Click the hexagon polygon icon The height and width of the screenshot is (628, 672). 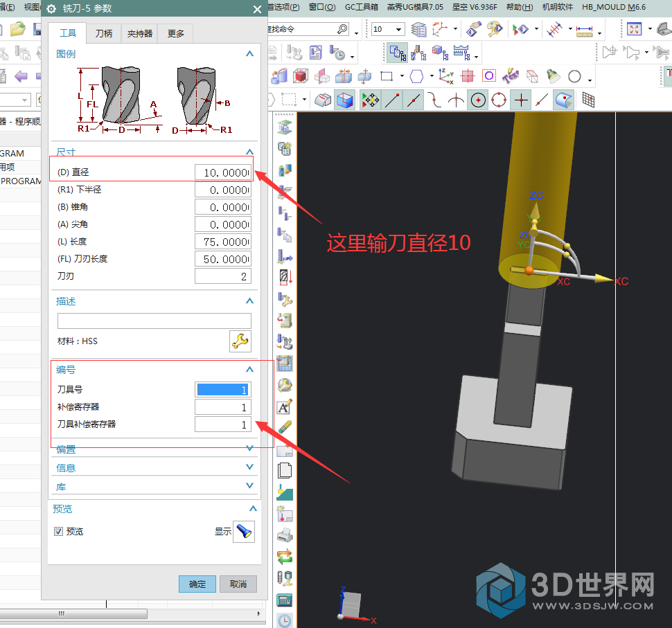point(416,77)
